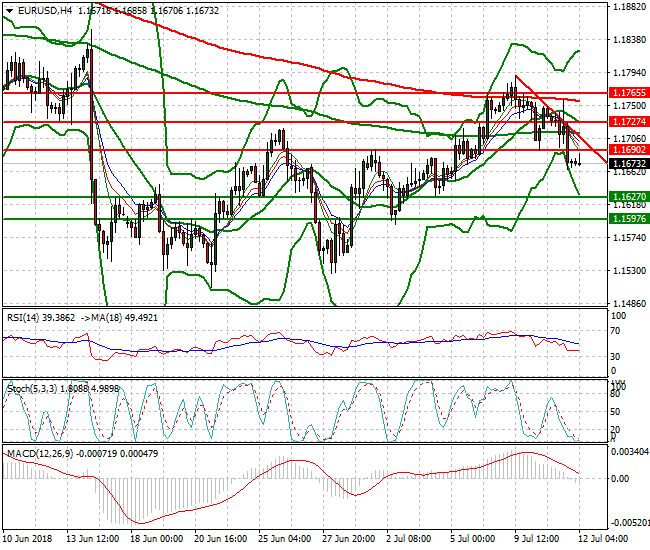Click the 18 Jun 00:00 time label

point(157,539)
